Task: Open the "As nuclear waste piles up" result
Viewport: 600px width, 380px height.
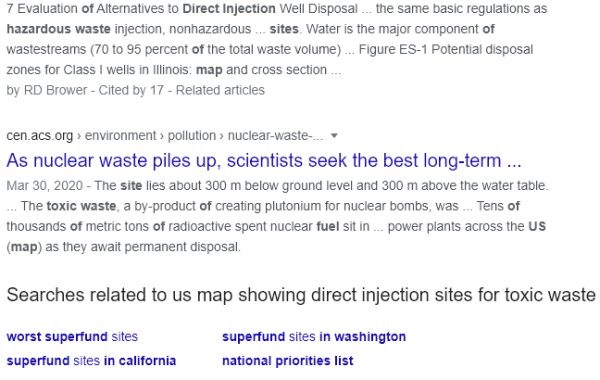Action: (264, 161)
